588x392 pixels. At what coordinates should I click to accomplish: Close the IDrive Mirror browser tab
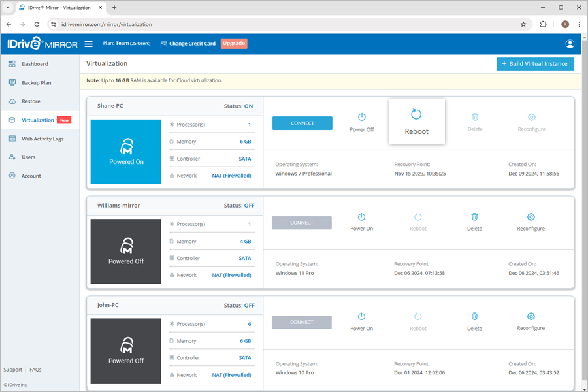pyautogui.click(x=100, y=7)
